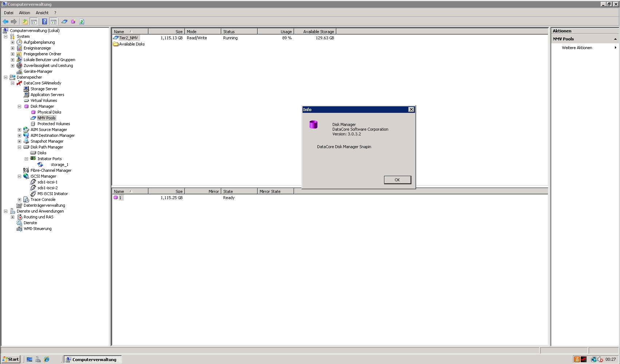Toggle the console tree pane toolbar icon
This screenshot has width=620, height=364.
coord(33,22)
